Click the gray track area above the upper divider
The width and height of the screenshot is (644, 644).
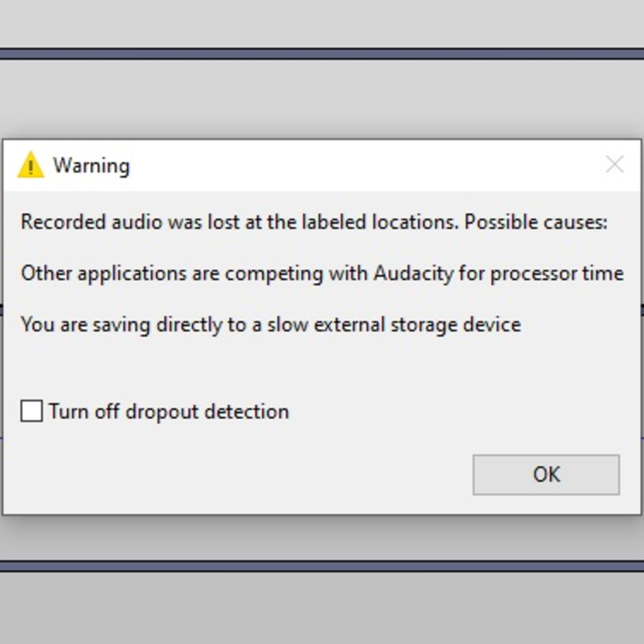[322, 23]
